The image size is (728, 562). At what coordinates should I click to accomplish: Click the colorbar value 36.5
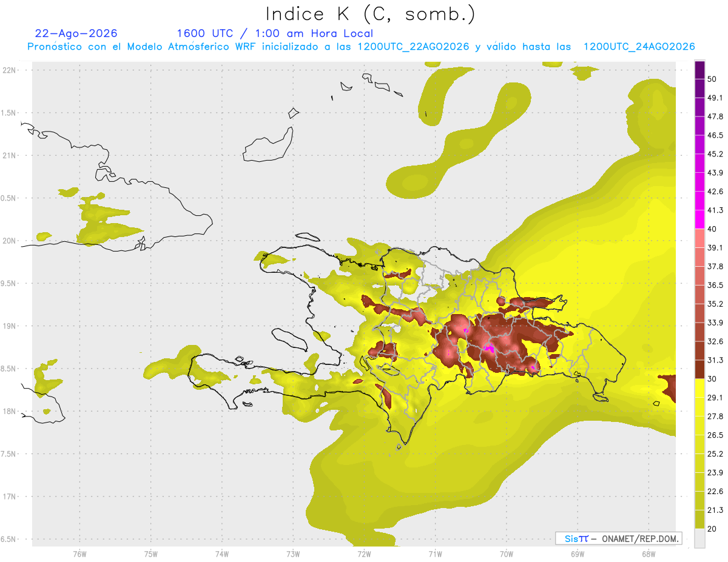click(x=715, y=285)
